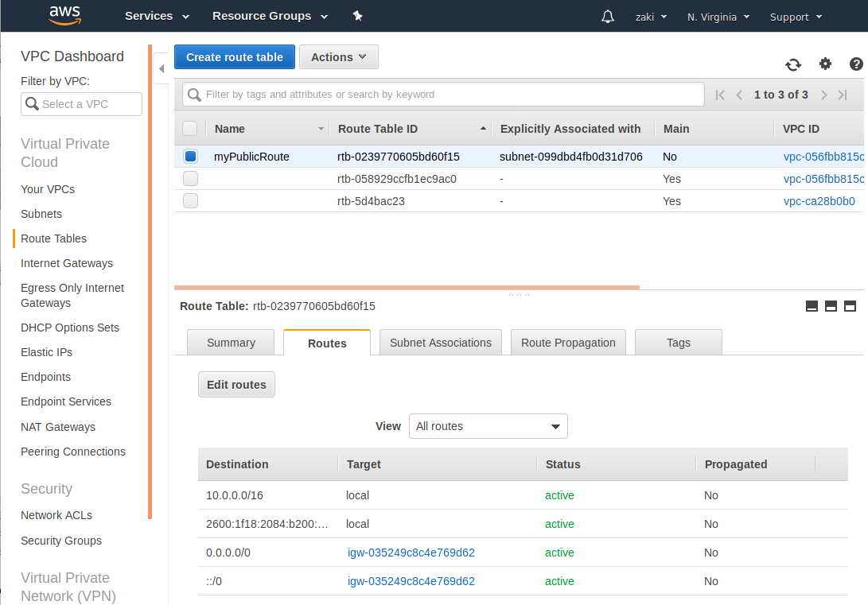Minimize the details pane to bottom
Viewport: 868px width, 605px height.
pos(812,306)
